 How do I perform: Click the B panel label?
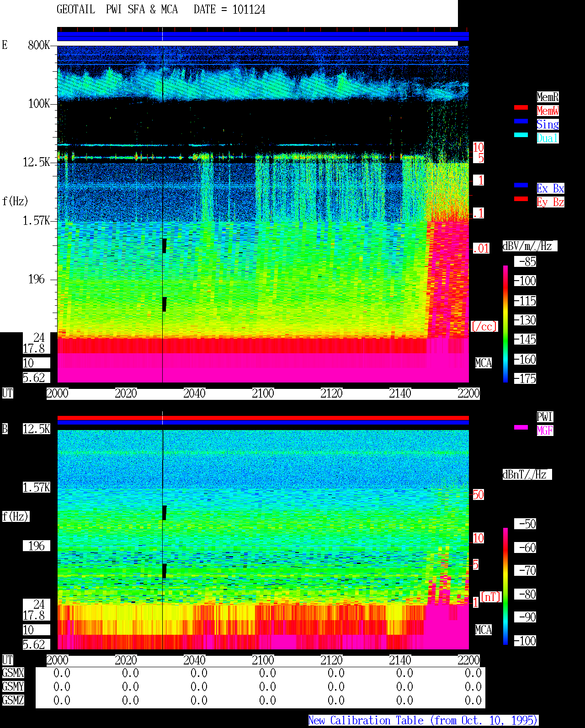pos(5,429)
